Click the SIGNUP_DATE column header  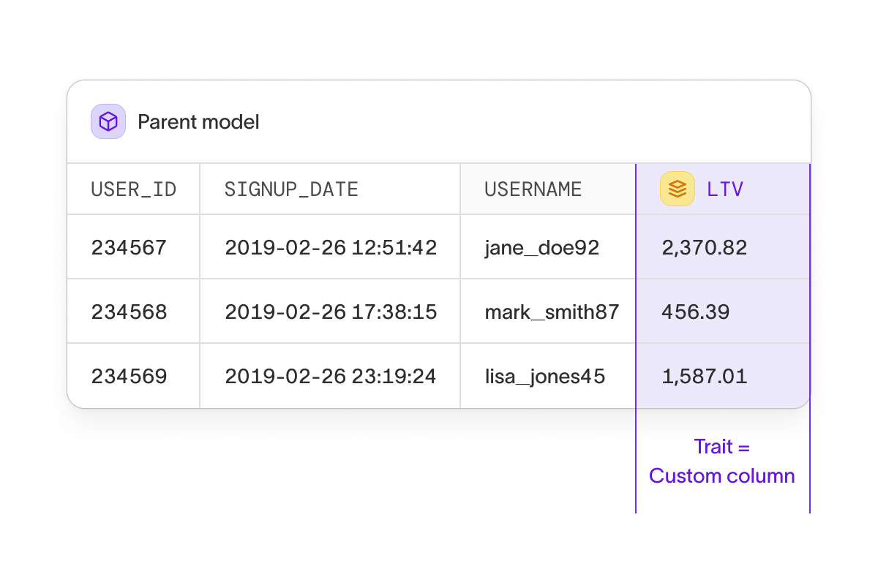291,189
